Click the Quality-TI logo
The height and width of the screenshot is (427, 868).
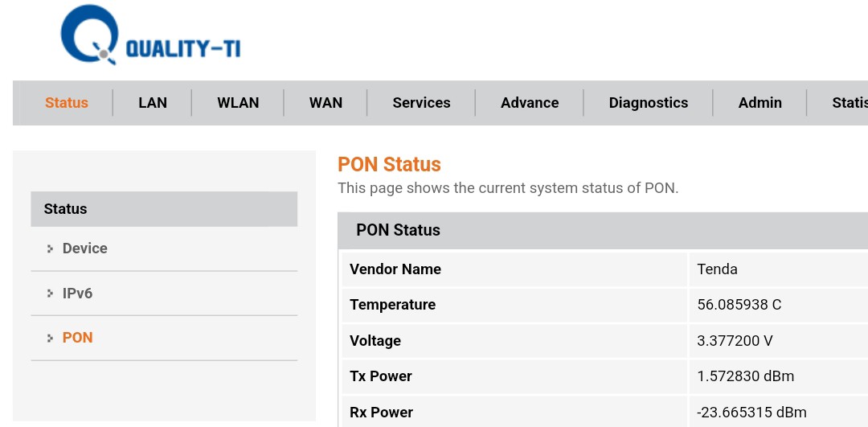150,36
